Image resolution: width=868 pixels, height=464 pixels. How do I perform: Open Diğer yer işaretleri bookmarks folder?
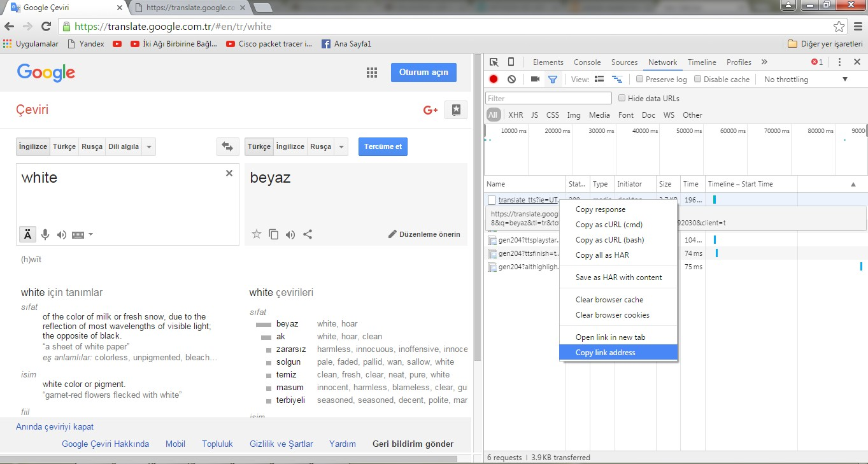825,44
